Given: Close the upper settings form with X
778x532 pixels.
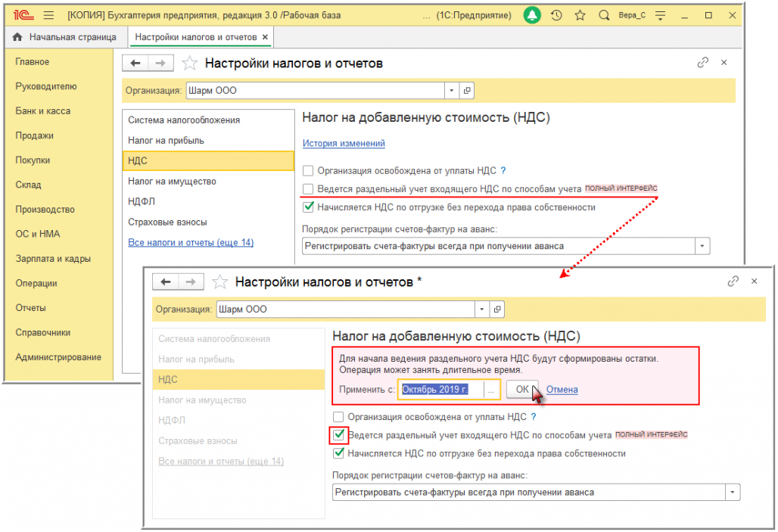Looking at the screenshot, I should pos(724,63).
